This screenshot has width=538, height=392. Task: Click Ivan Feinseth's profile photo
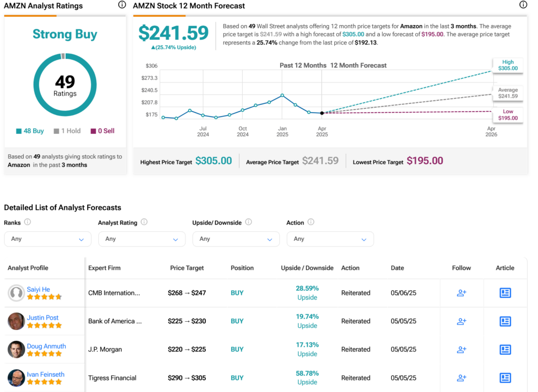click(16, 378)
